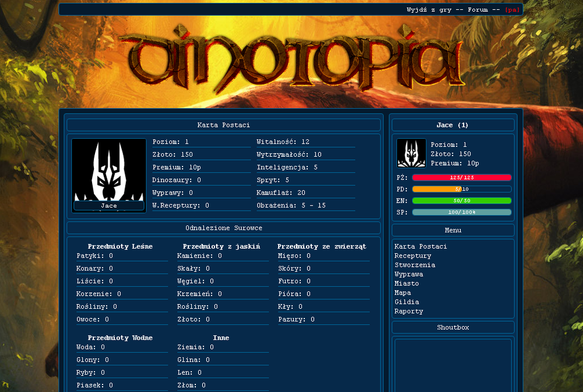Click the Liście: 0 resource row

122,281
